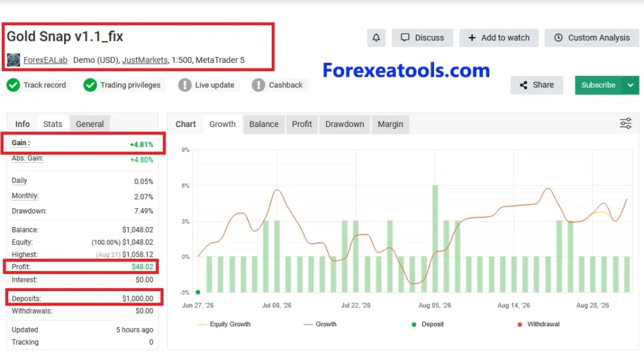Expand the Subscribe dropdown arrow
Screen dimensions: 644x354
tap(630, 85)
